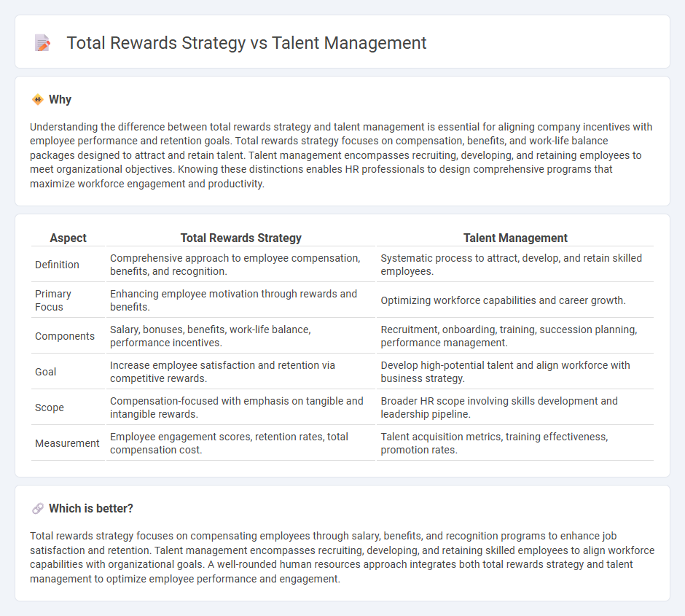Click cell 'Salary, bonuses, benefits, work-life balance'
Image resolution: width=685 pixels, height=616 pixels.
pos(240,336)
